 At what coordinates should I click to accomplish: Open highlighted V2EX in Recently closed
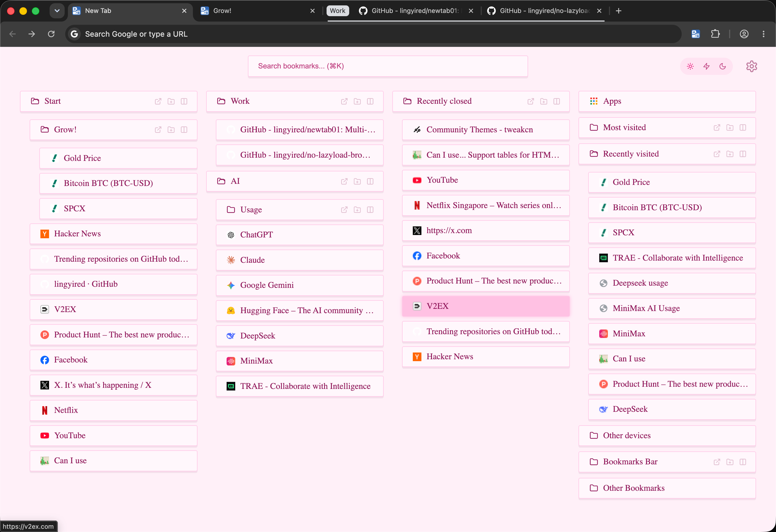coord(486,306)
